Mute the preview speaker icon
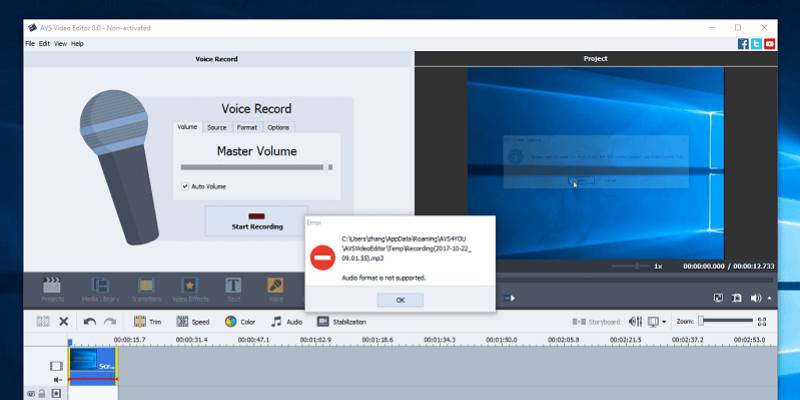The image size is (800, 400). point(755,298)
